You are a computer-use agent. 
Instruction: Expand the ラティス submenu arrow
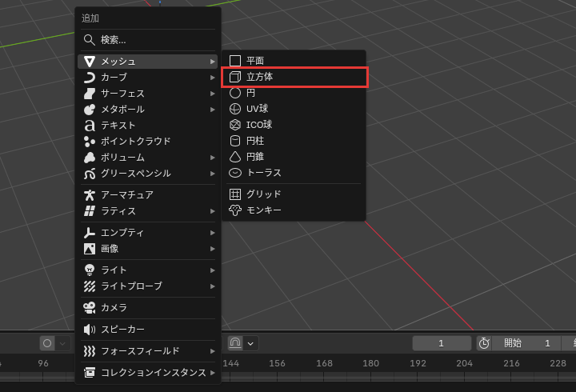coord(212,211)
